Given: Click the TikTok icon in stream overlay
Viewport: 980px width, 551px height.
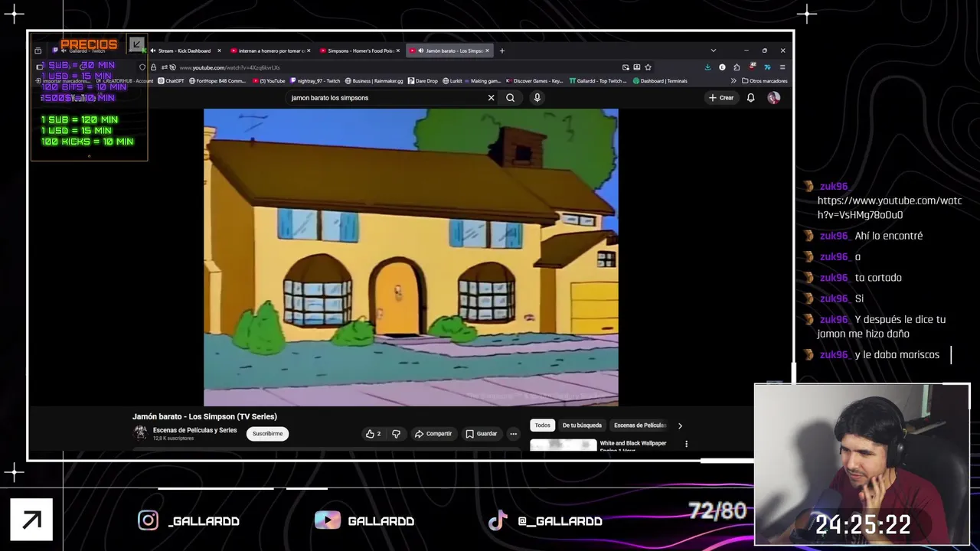Looking at the screenshot, I should [498, 520].
